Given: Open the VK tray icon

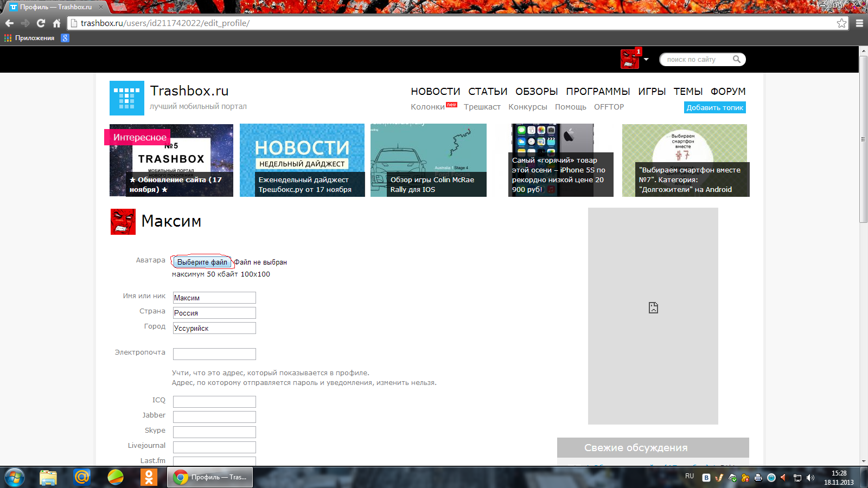Looking at the screenshot, I should click(706, 478).
